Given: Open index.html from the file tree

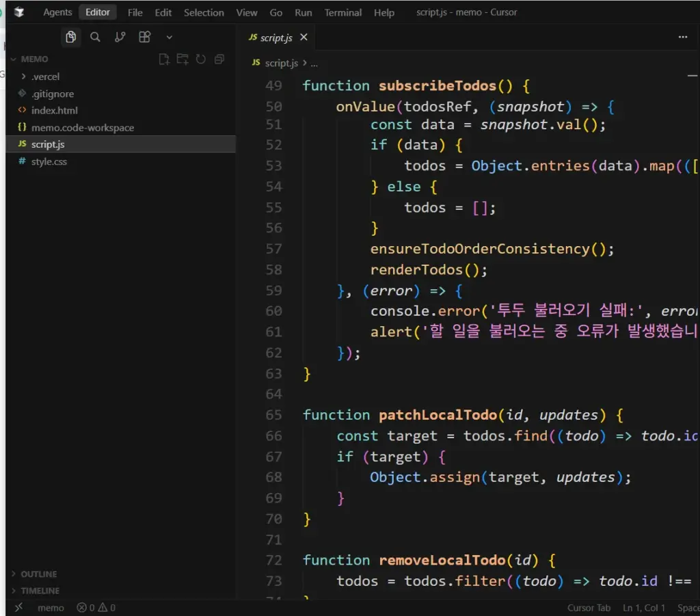Looking at the screenshot, I should click(x=54, y=111).
